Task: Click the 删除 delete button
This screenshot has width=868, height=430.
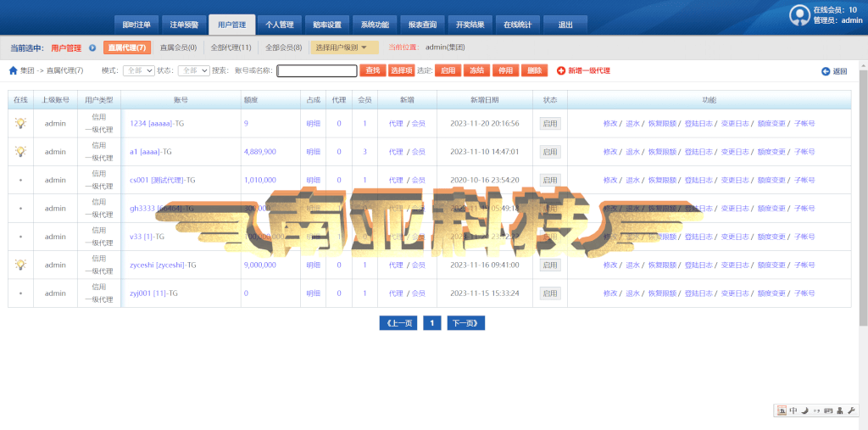Action: [534, 71]
